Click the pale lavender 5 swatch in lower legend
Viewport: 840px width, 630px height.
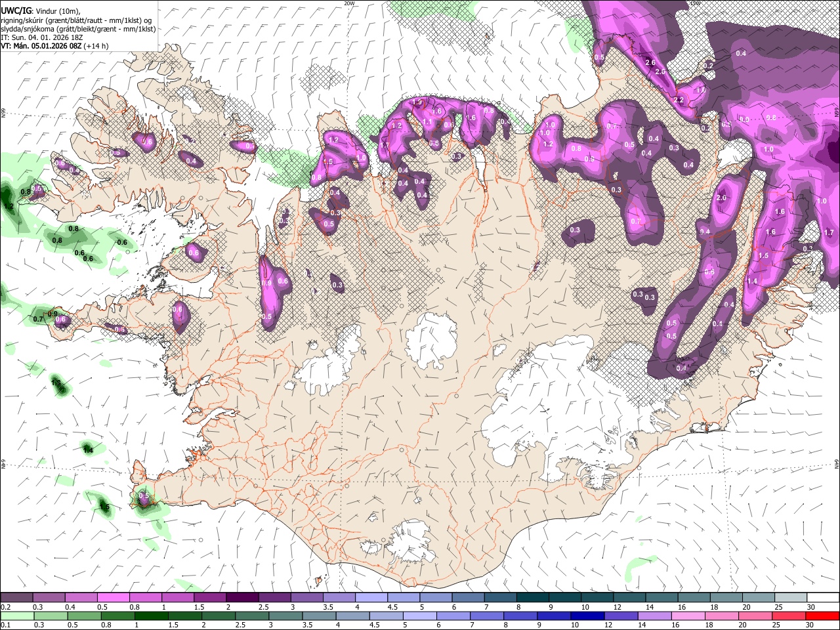point(419,616)
